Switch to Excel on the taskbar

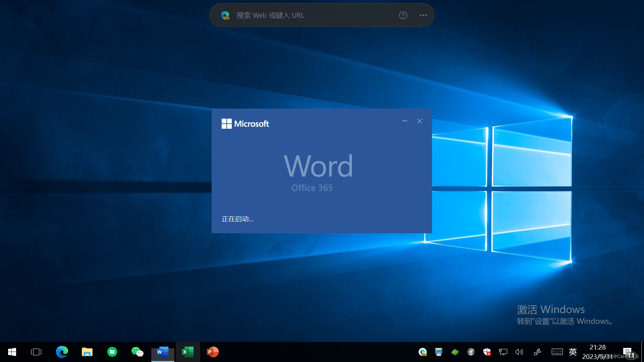click(x=188, y=352)
